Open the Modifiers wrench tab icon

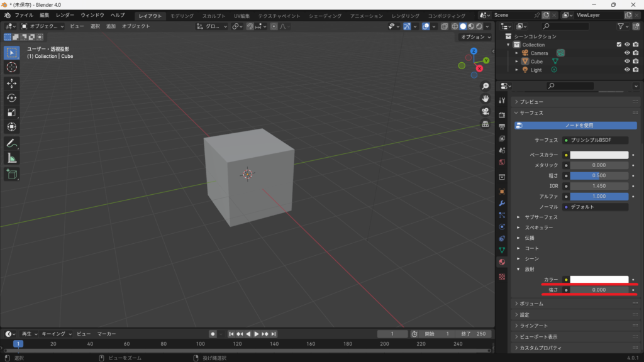click(502, 203)
